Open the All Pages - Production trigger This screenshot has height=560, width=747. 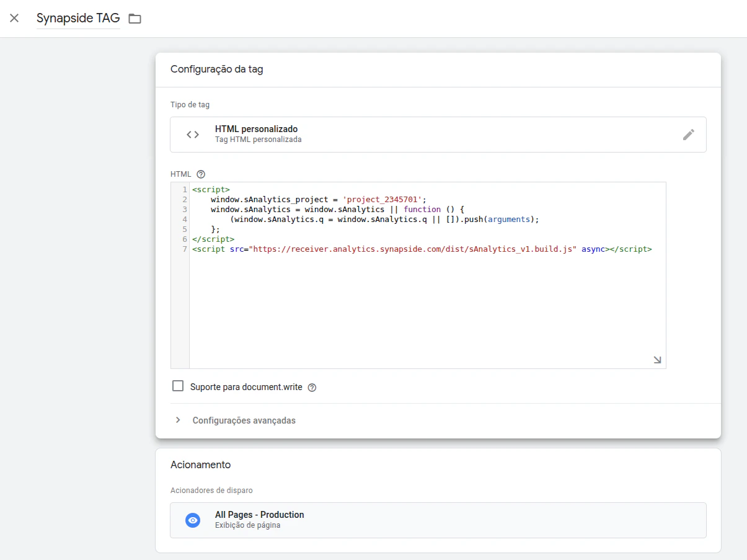tap(438, 520)
